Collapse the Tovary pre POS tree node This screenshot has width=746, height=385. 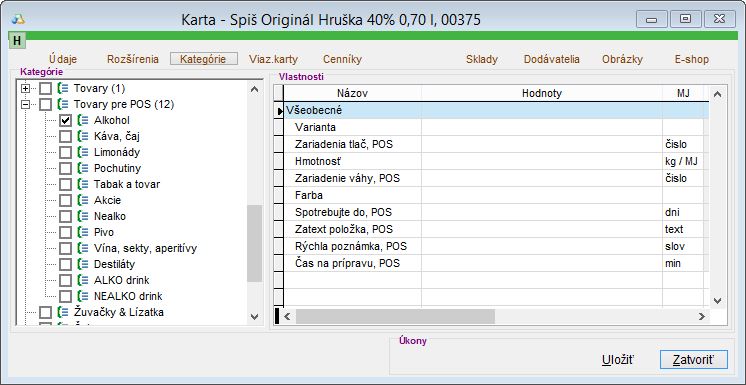click(26, 104)
